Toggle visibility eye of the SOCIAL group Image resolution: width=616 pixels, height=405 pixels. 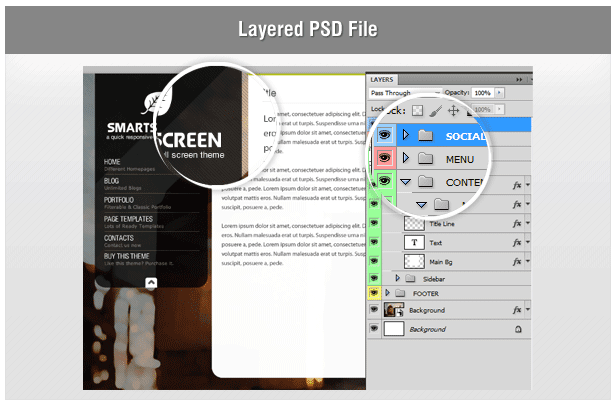pyautogui.click(x=384, y=135)
